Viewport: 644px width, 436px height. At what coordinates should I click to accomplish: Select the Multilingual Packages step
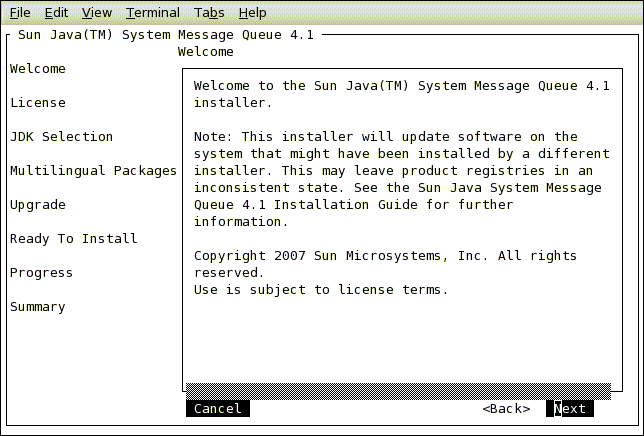click(x=93, y=171)
